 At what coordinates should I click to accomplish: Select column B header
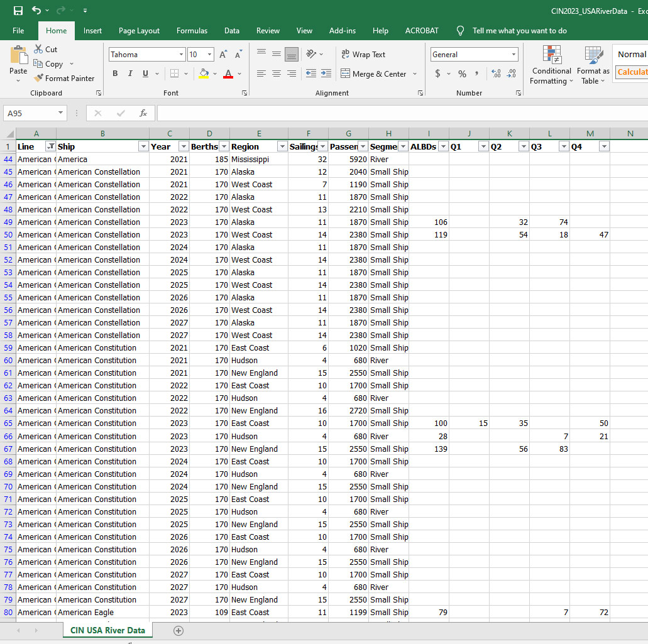pos(102,133)
